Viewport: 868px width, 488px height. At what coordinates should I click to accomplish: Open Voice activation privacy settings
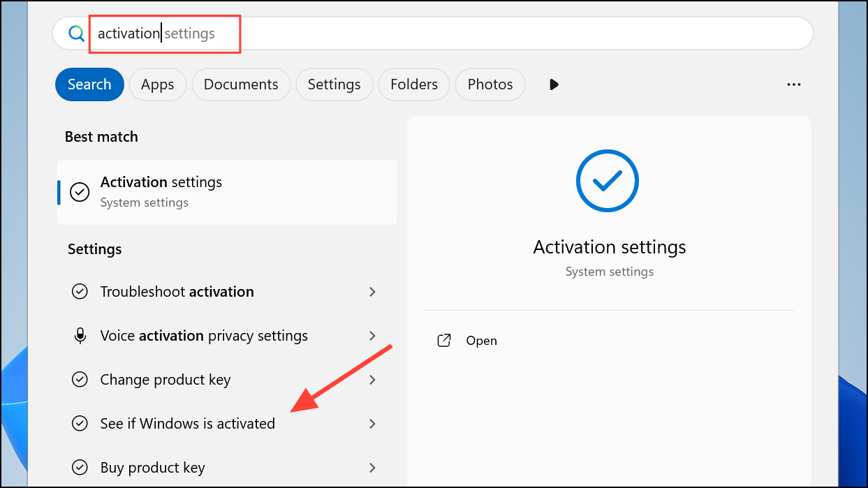pyautogui.click(x=227, y=336)
